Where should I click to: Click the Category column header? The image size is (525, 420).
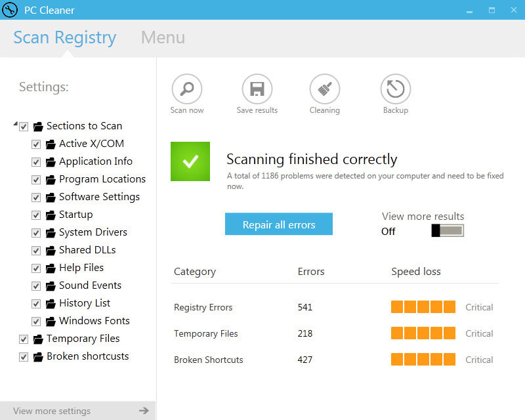pyautogui.click(x=194, y=272)
